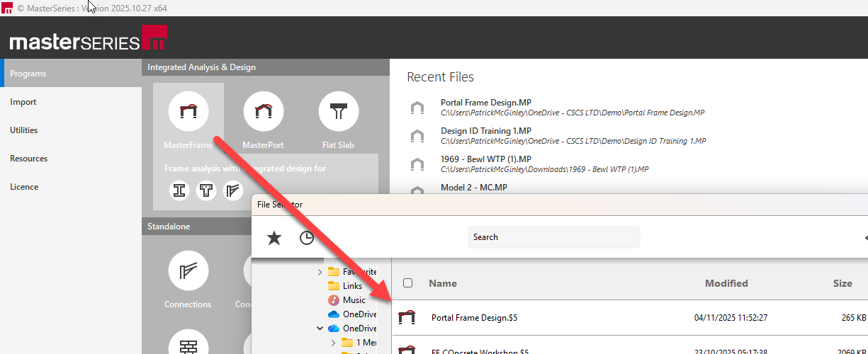Screen dimensions: 868x354
Task: Open recent file Model 2 - MC.MP
Action: point(474,187)
